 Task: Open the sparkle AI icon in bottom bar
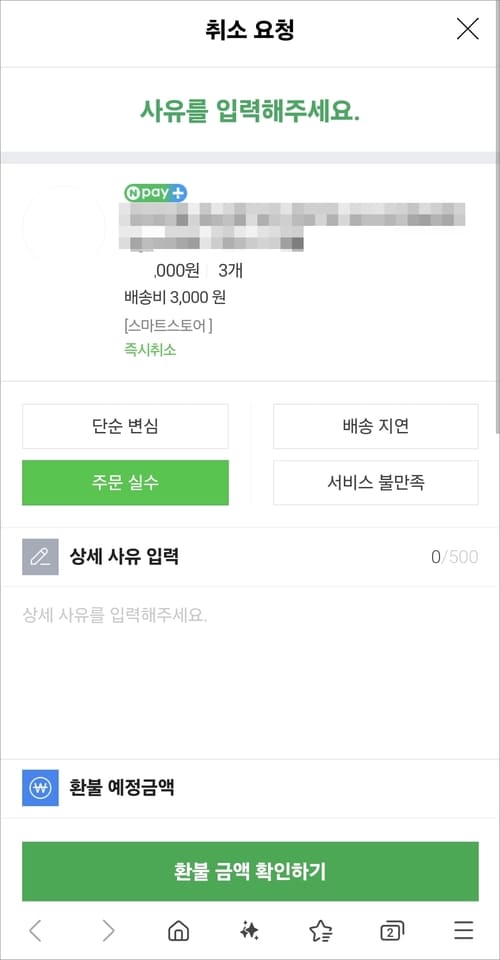249,931
